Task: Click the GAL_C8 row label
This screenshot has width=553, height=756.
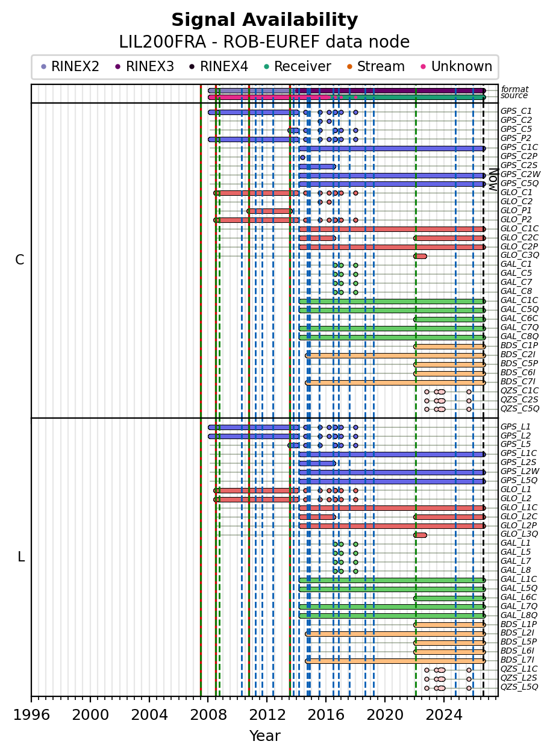Action: click(x=516, y=292)
